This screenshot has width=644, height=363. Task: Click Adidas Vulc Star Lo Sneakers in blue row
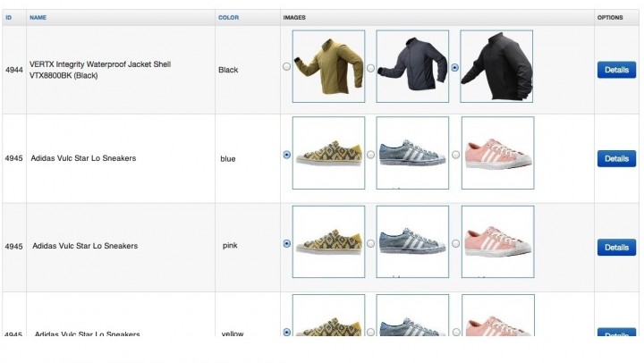pos(83,158)
